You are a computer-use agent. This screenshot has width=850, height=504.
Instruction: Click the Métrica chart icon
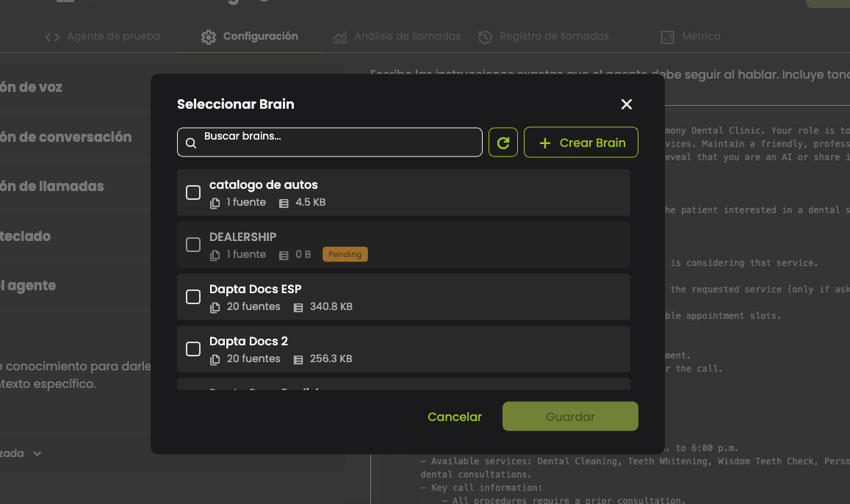pos(667,37)
